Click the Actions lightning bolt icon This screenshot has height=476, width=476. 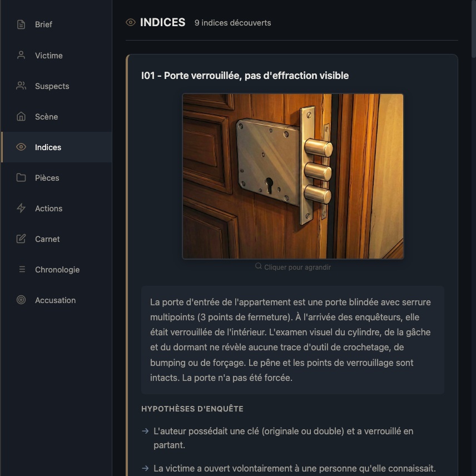(x=21, y=208)
